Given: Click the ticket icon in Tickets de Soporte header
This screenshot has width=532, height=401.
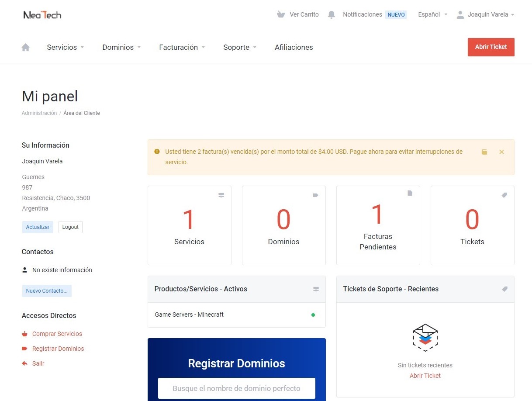Looking at the screenshot, I should point(504,289).
